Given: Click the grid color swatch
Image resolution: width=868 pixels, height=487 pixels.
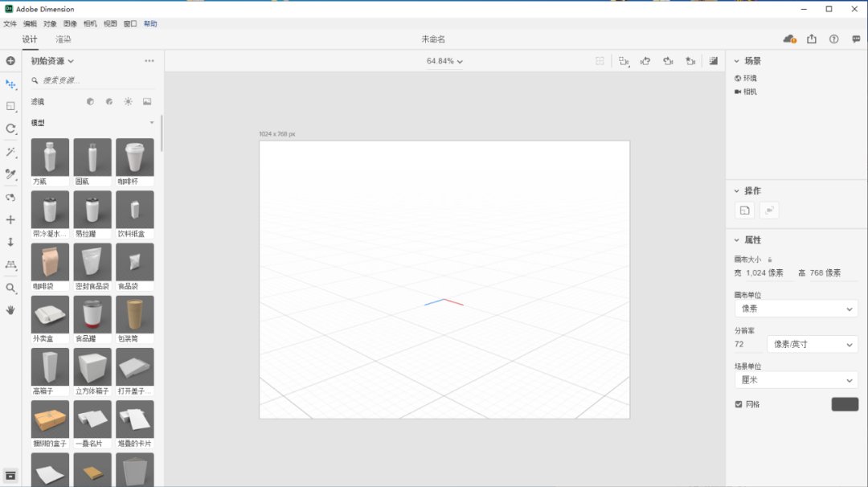Looking at the screenshot, I should (x=845, y=404).
